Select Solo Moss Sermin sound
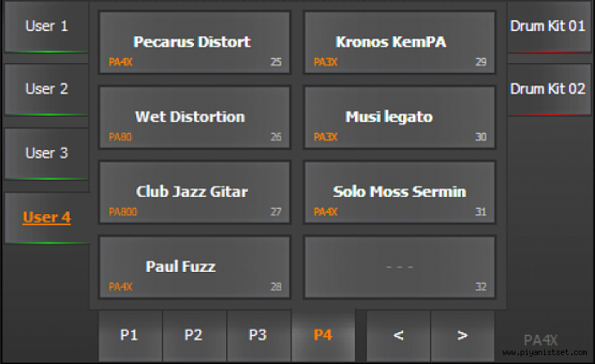Screen dimensions: 595x364 coord(400,192)
